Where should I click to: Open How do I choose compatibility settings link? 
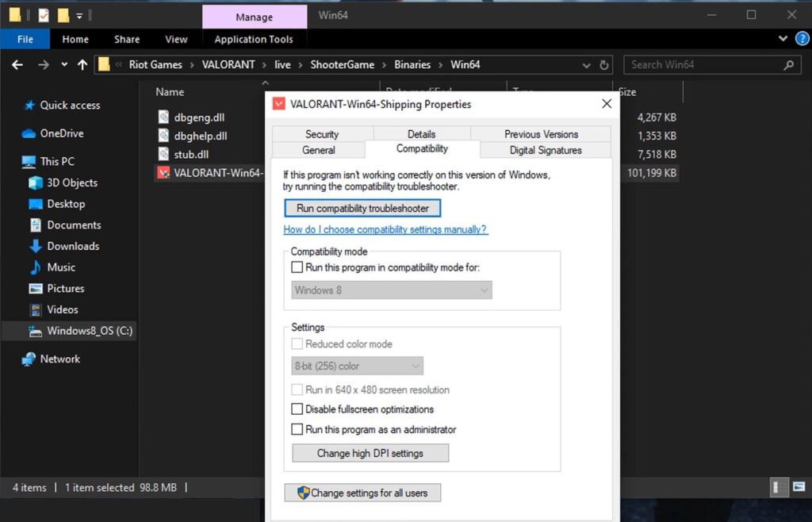click(385, 229)
